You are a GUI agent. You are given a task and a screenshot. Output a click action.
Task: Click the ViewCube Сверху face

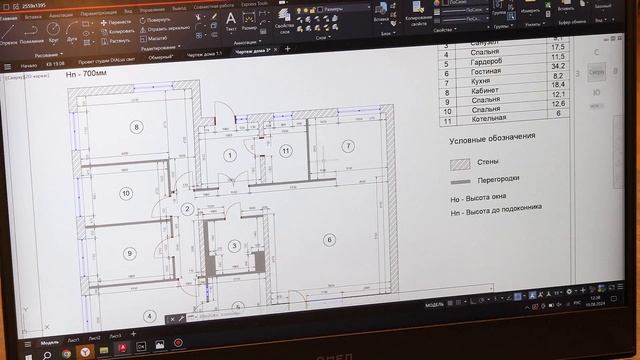tap(596, 73)
